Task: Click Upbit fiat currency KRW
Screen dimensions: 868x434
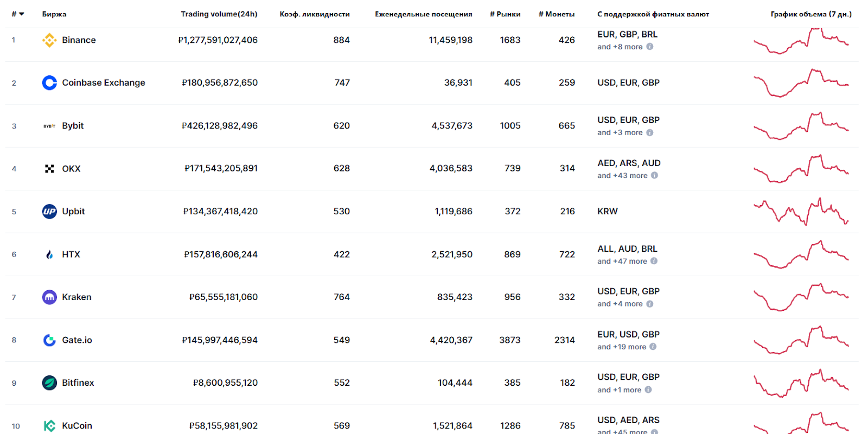Action: pyautogui.click(x=608, y=212)
